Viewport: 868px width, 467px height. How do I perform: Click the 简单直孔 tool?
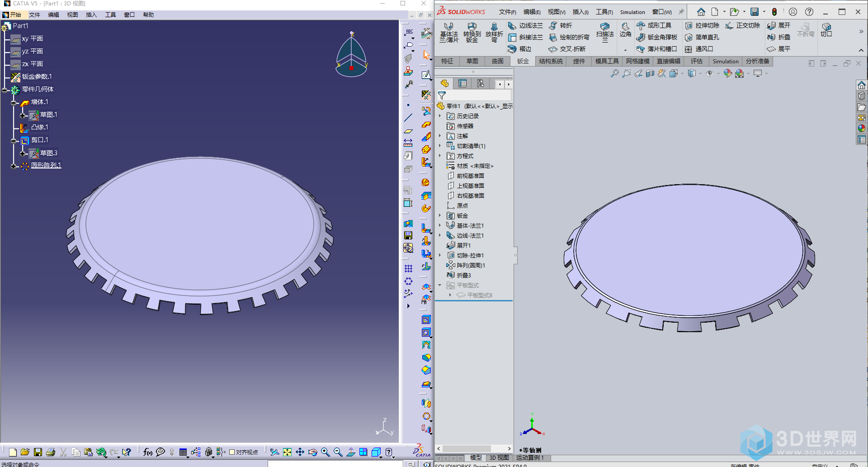(702, 38)
